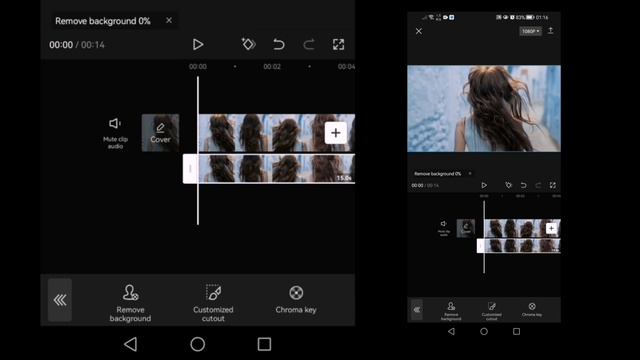Image resolution: width=640 pixels, height=360 pixels.
Task: Add clip with plus button in phone view timeline
Action: pyautogui.click(x=551, y=228)
